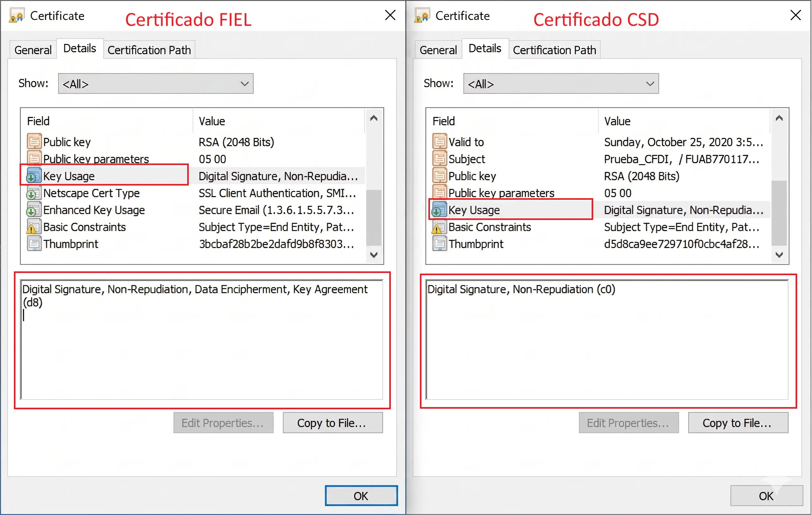Select the CSD Public key parameters row

[x=501, y=193]
